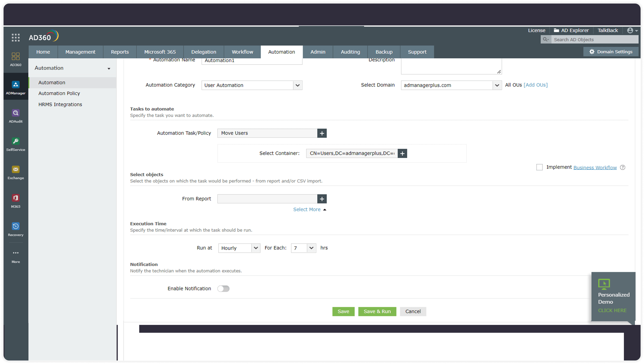The image size is (644, 364).
Task: Click the Add OUs link
Action: pyautogui.click(x=535, y=85)
